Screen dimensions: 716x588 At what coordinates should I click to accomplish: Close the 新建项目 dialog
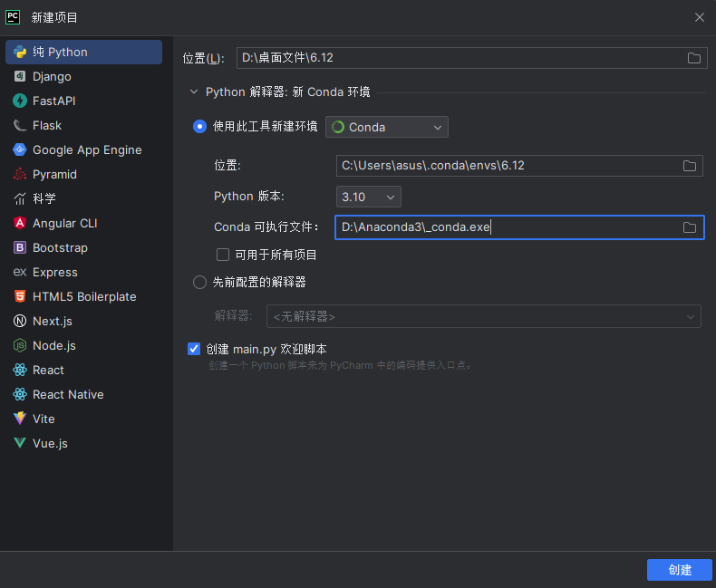click(699, 17)
